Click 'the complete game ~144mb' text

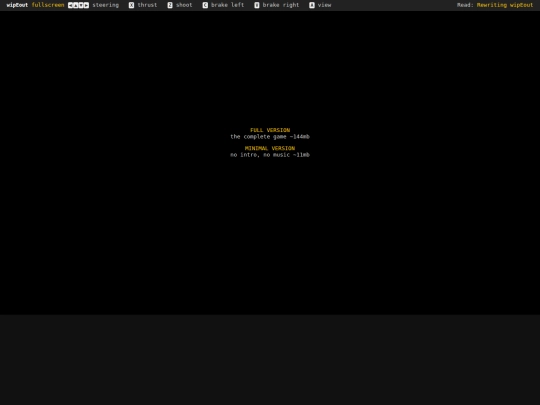coord(270,137)
